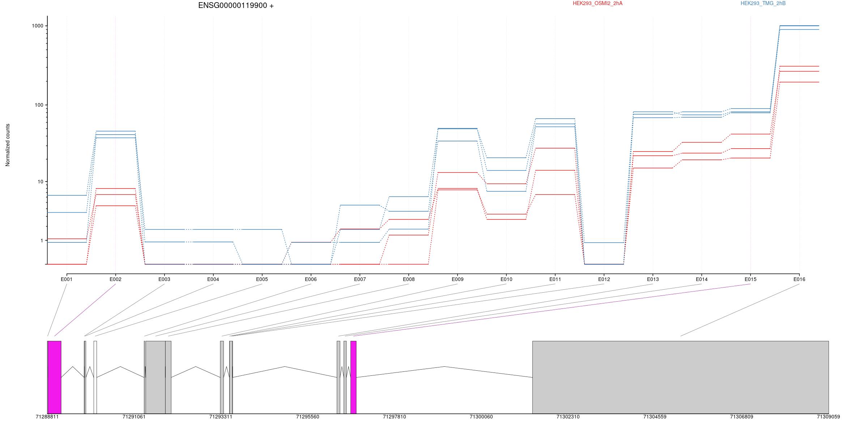This screenshot has width=868, height=434.
Task: Select exon label E005
Action: point(262,279)
